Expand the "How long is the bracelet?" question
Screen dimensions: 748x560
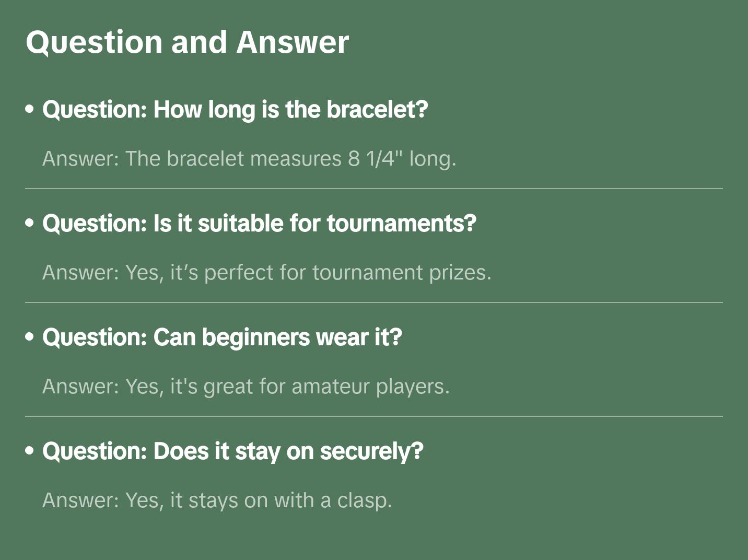[x=235, y=110]
